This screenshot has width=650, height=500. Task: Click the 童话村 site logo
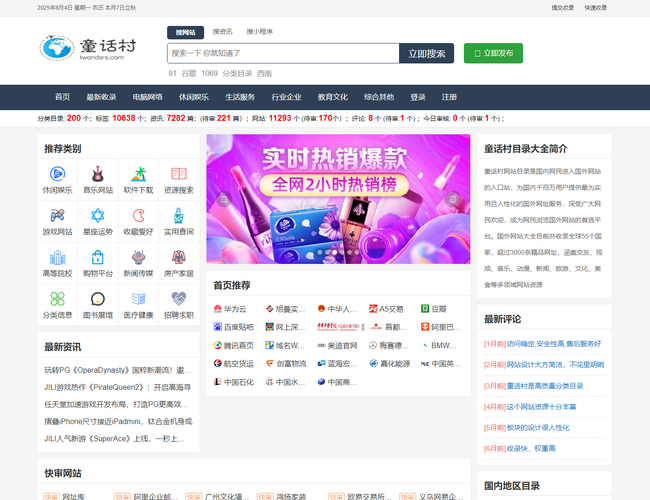click(x=90, y=48)
